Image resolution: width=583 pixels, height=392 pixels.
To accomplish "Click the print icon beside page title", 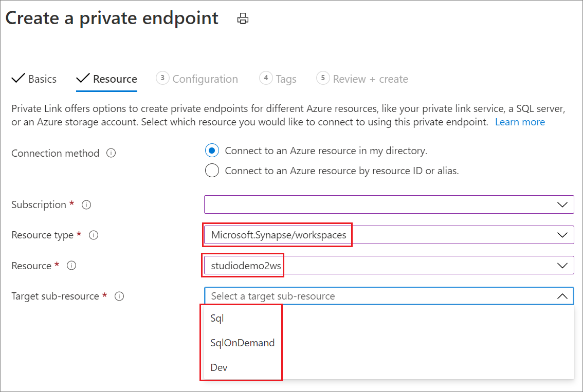I will point(243,19).
